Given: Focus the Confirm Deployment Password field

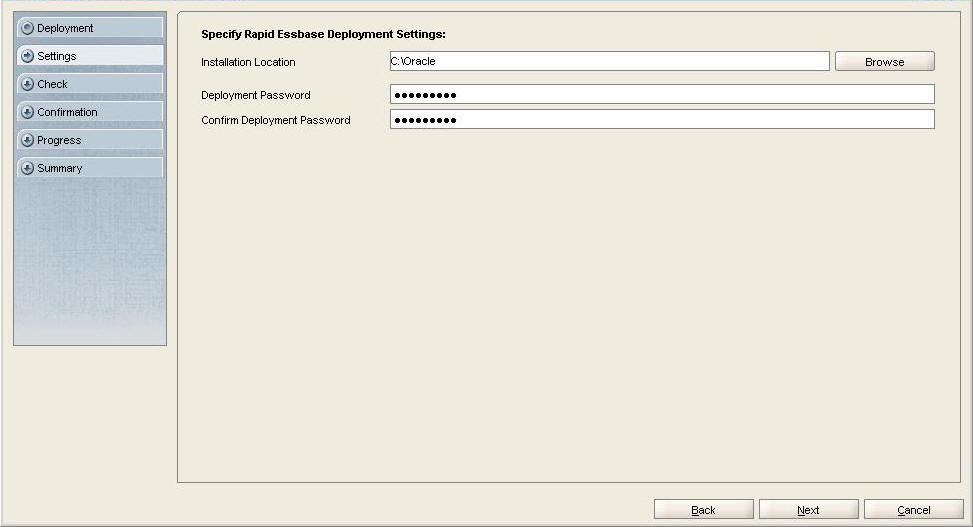Looking at the screenshot, I should (662, 119).
